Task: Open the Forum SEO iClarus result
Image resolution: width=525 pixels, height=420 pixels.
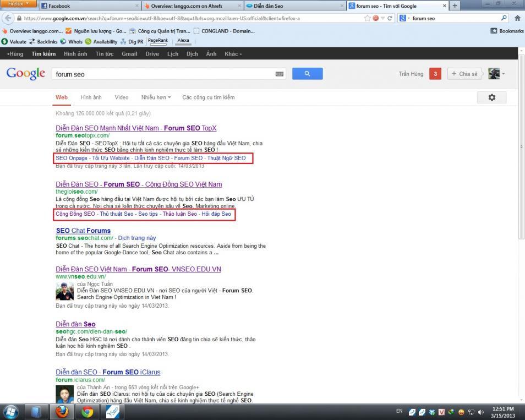Action: [x=108, y=372]
